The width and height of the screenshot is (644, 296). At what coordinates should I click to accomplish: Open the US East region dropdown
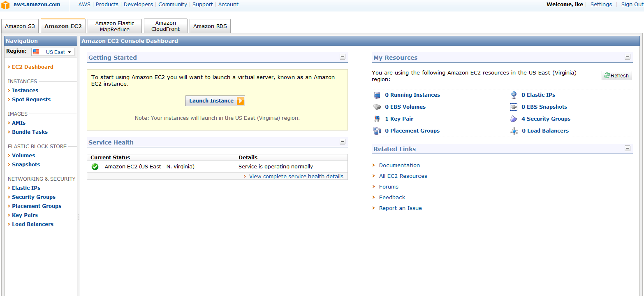click(x=53, y=52)
